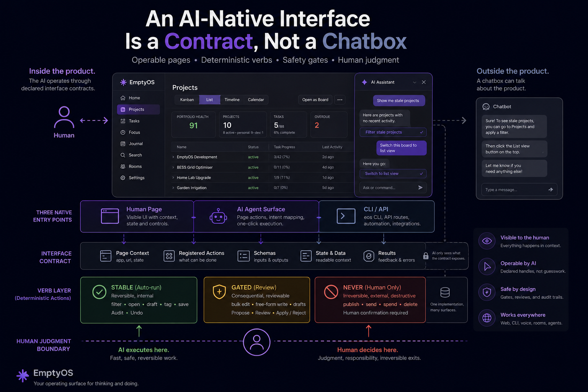Click the Human Page window icon
This screenshot has height=392, width=588.
tap(110, 216)
